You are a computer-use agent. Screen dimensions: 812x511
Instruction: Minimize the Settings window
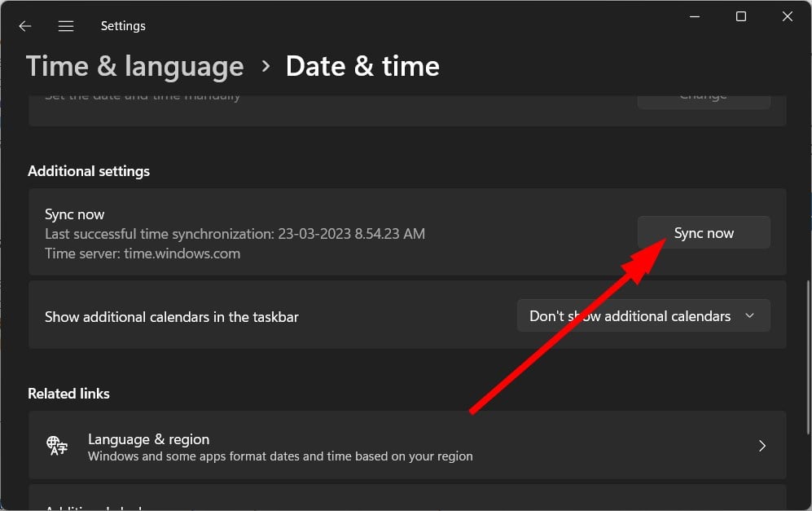pyautogui.click(x=695, y=16)
